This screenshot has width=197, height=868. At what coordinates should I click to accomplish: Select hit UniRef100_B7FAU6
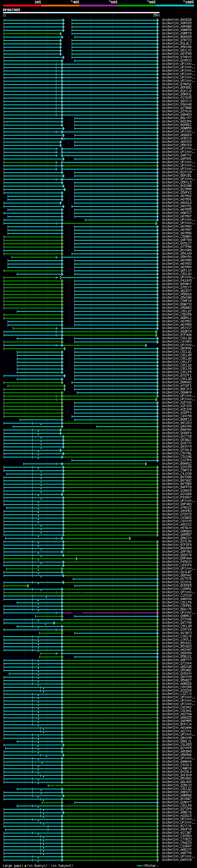177,335
